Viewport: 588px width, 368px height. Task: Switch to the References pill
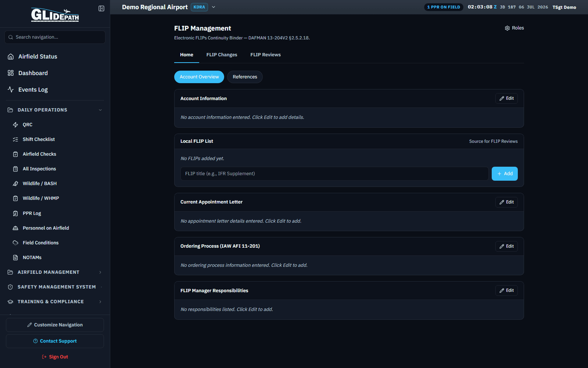click(x=245, y=77)
